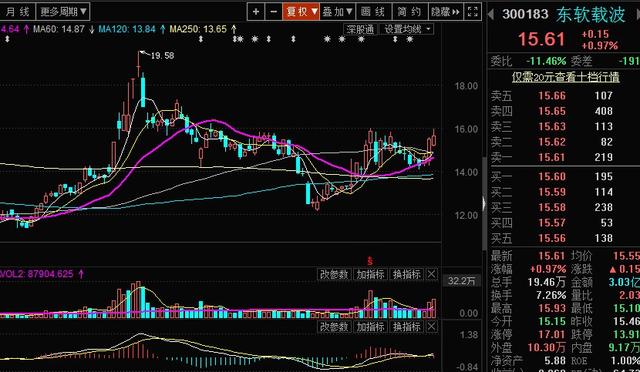Open the 更多周期 periods dropdown
The width and height of the screenshot is (640, 372).
63,11
